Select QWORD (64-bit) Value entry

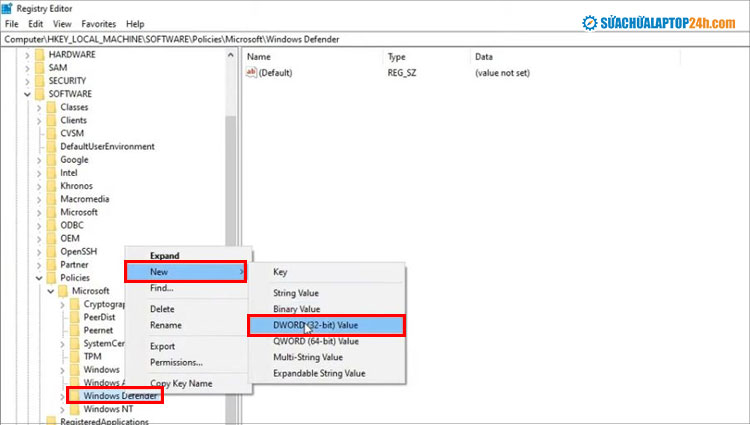[x=316, y=341]
